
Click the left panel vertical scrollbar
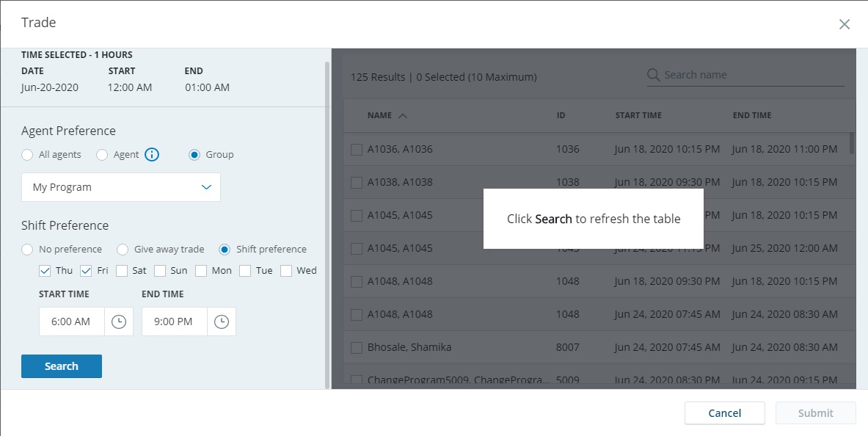[327, 220]
